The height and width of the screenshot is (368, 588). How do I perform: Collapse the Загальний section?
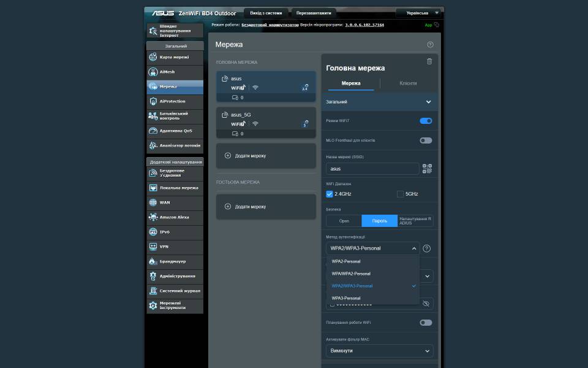click(x=428, y=102)
